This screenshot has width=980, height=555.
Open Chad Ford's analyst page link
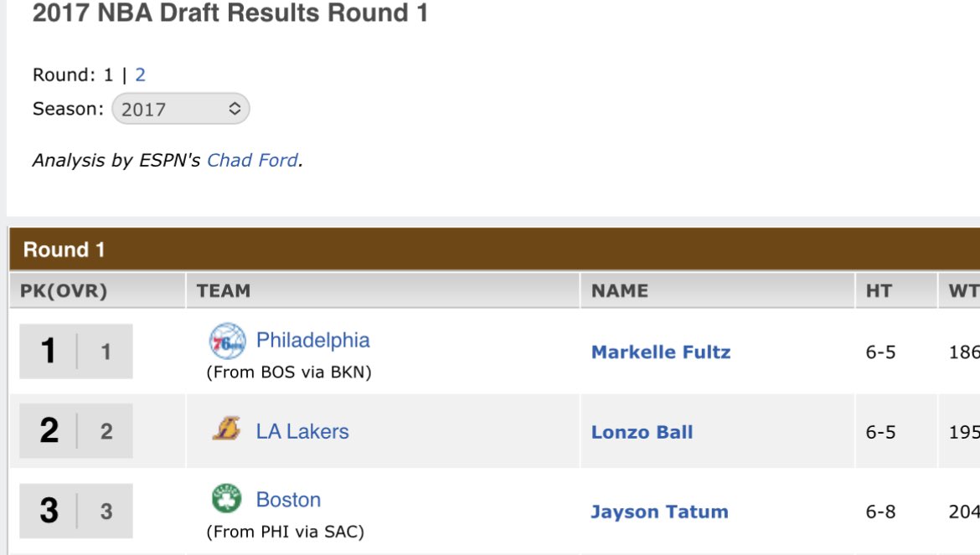point(252,161)
